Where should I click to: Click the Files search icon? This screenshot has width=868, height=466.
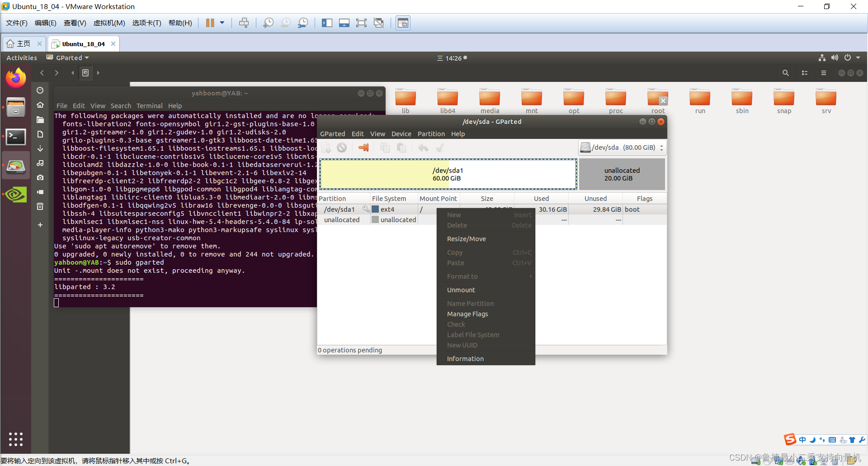[786, 73]
